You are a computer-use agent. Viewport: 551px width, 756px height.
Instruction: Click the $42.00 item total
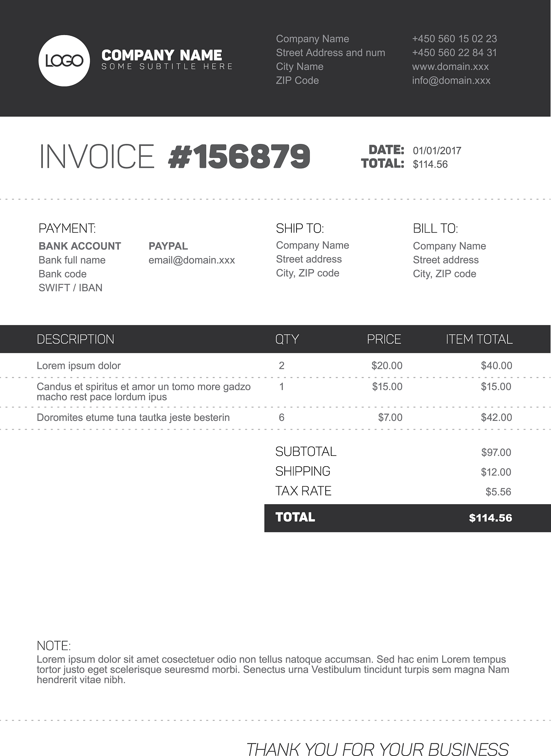pos(496,417)
